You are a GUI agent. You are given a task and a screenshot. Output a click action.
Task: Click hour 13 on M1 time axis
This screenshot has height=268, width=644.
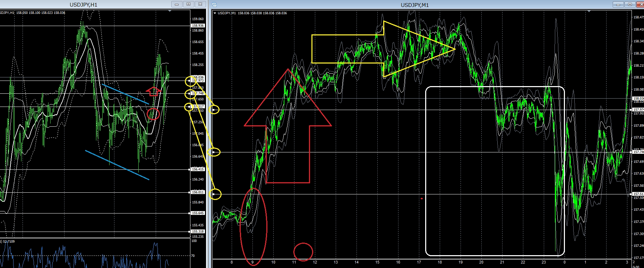(x=336, y=262)
